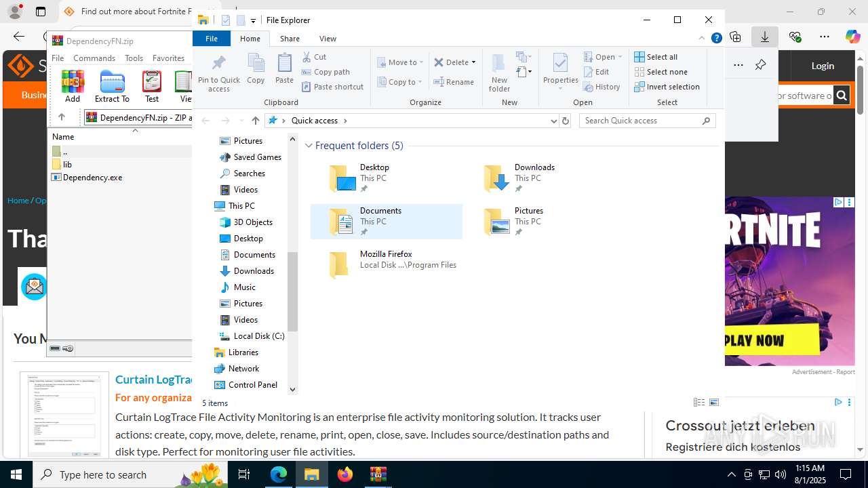
Task: Open browser Downloads toolbar icon
Action: point(764,37)
